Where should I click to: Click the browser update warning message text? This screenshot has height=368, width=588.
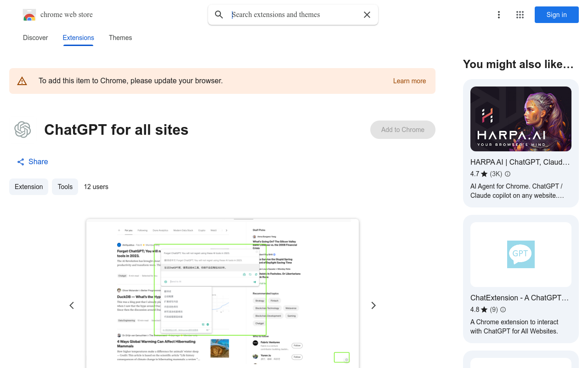[130, 81]
